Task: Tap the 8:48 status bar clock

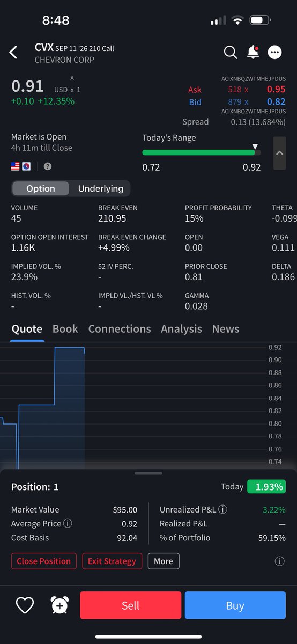Action: tap(56, 20)
